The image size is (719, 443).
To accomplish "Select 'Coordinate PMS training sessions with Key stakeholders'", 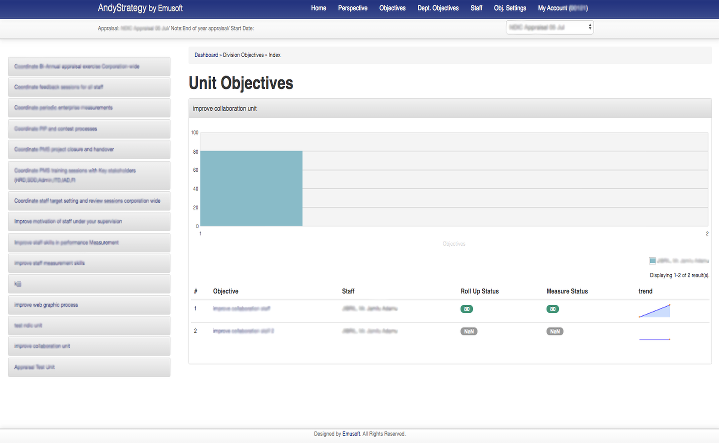I will coord(89,175).
